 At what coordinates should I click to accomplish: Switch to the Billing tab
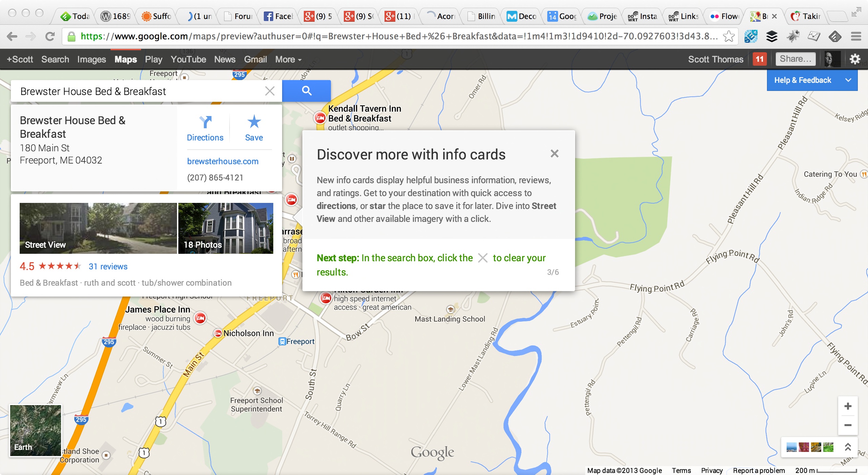coord(481,16)
